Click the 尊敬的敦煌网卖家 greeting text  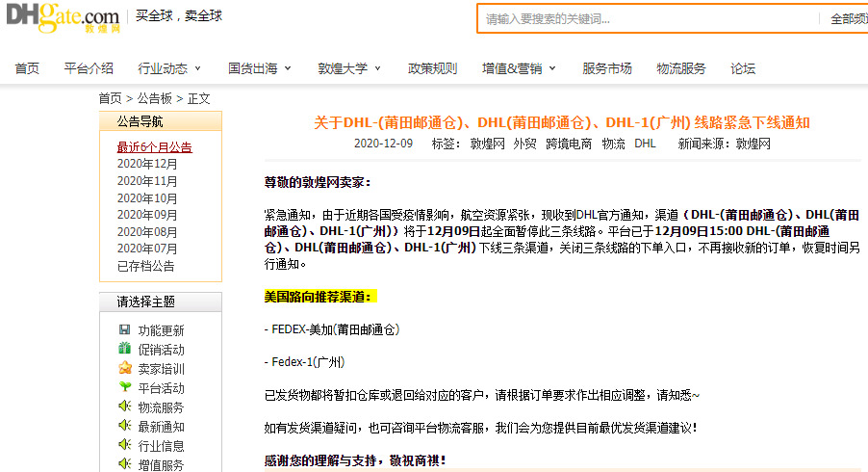tap(318, 182)
